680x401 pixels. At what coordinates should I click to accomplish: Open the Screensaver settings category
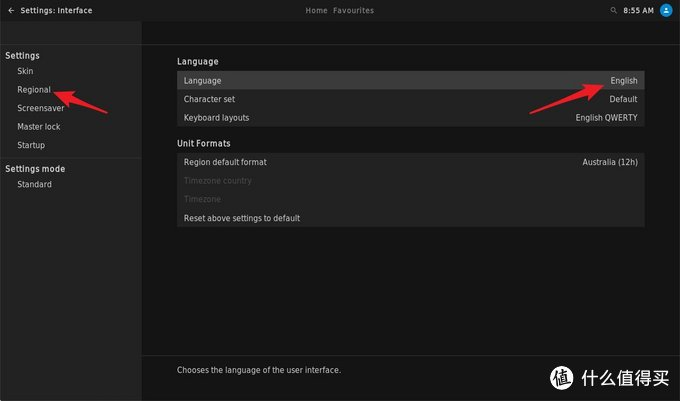[x=40, y=108]
